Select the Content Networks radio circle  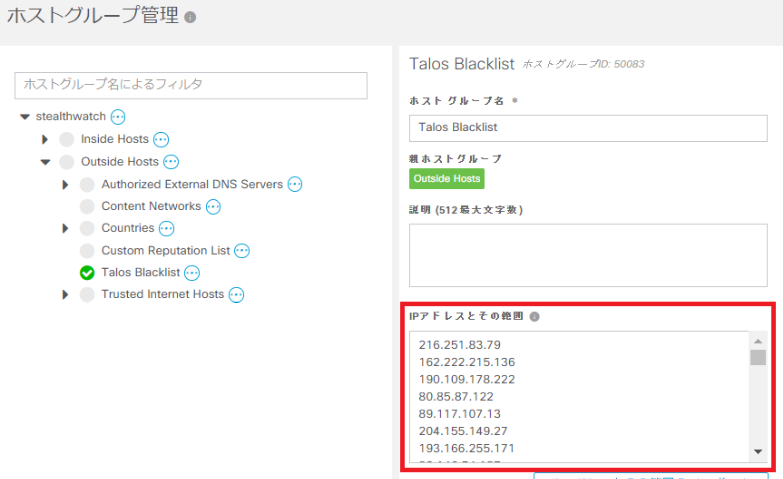(87, 207)
